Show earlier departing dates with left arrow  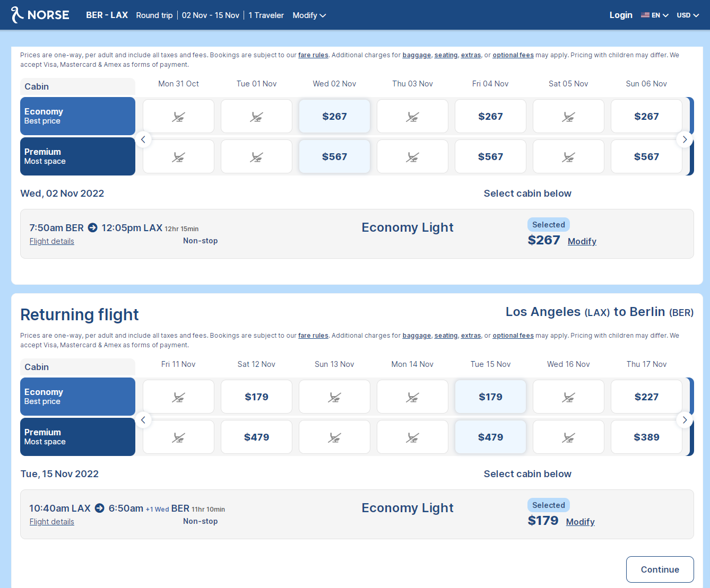pos(143,139)
